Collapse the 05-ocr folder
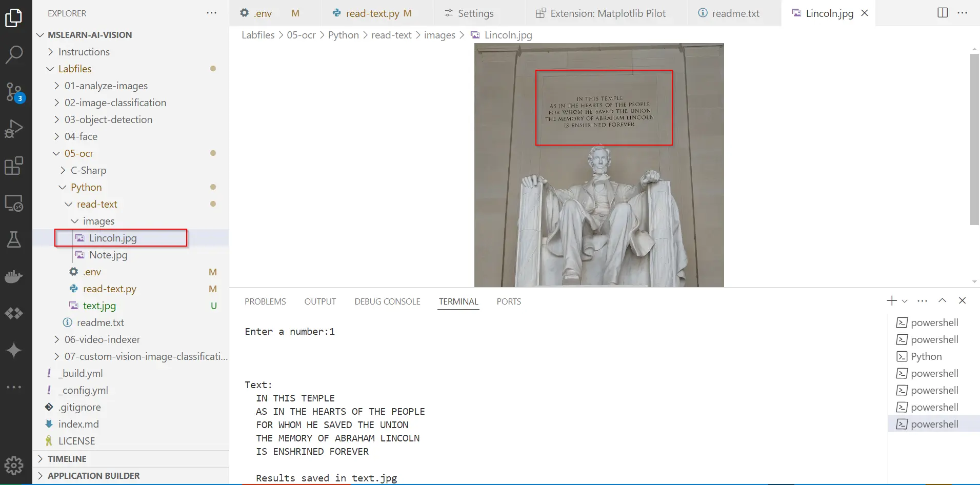980x485 pixels. coord(78,153)
